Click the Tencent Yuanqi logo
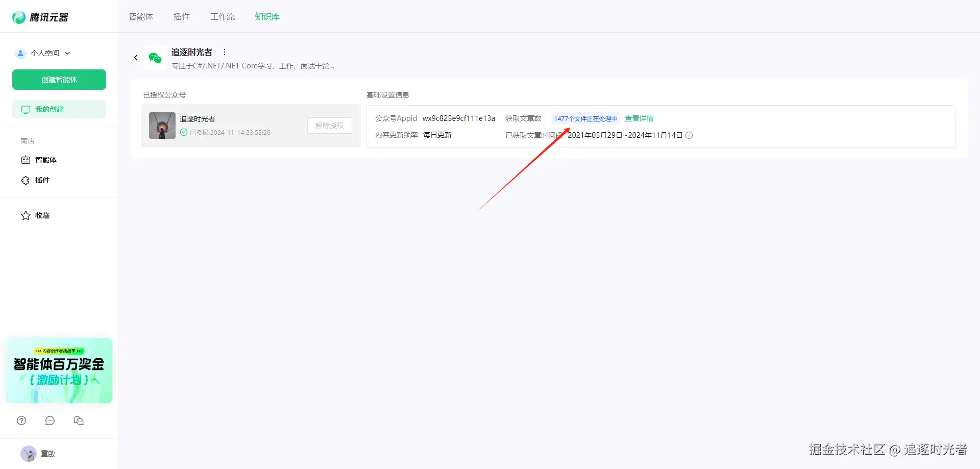The height and width of the screenshot is (469, 980). pos(40,17)
